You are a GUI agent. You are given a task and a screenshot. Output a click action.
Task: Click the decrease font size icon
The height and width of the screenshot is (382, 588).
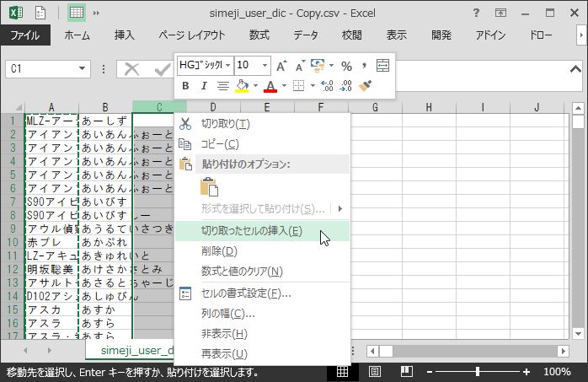tap(300, 66)
